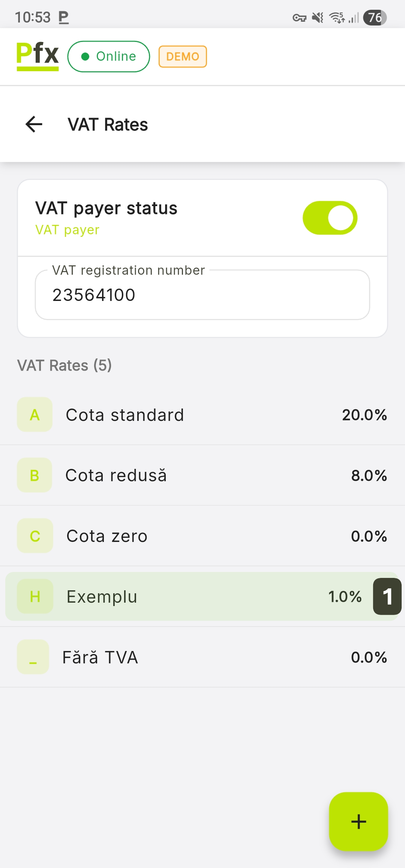Tap the battery indicator in status bar

pos(375,17)
